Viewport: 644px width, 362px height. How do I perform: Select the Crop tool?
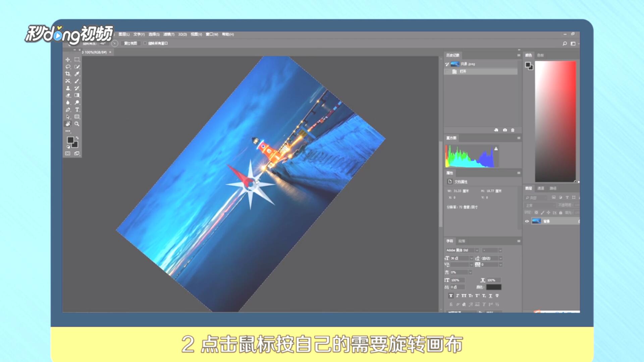click(68, 74)
